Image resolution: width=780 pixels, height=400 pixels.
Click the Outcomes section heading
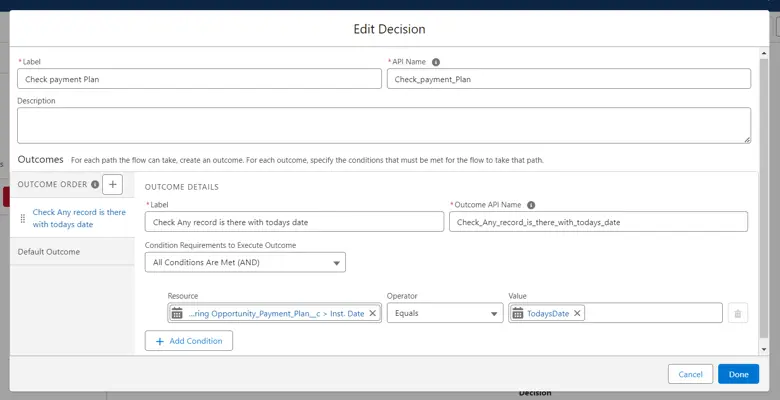coord(40,160)
